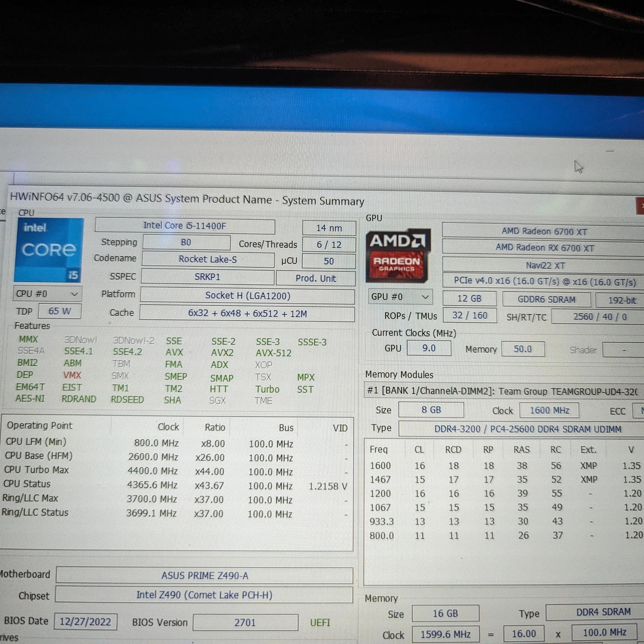
Task: Click the 1.2158 V VID value
Action: pos(328,486)
